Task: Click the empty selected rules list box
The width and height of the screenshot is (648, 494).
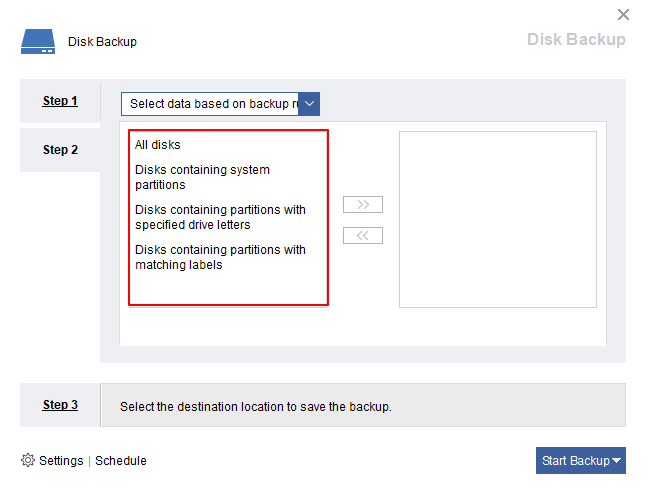Action: 497,219
